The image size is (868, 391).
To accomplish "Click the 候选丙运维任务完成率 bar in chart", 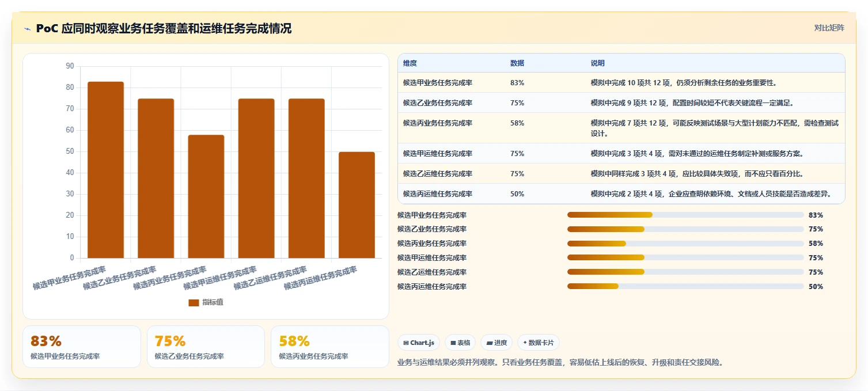I will click(x=357, y=205).
